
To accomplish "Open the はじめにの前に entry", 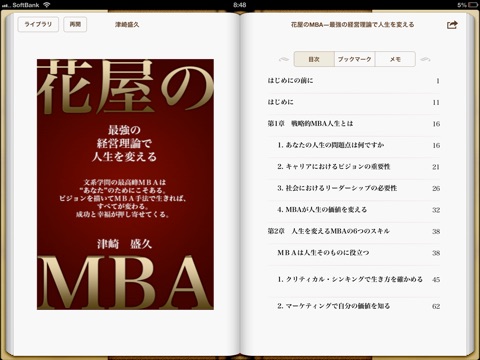I will pyautogui.click(x=354, y=81).
